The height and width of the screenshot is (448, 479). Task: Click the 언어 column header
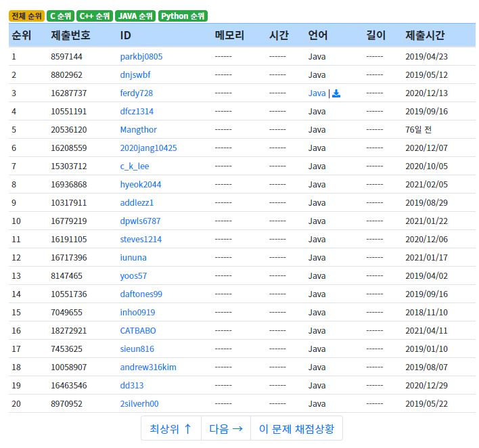point(318,35)
